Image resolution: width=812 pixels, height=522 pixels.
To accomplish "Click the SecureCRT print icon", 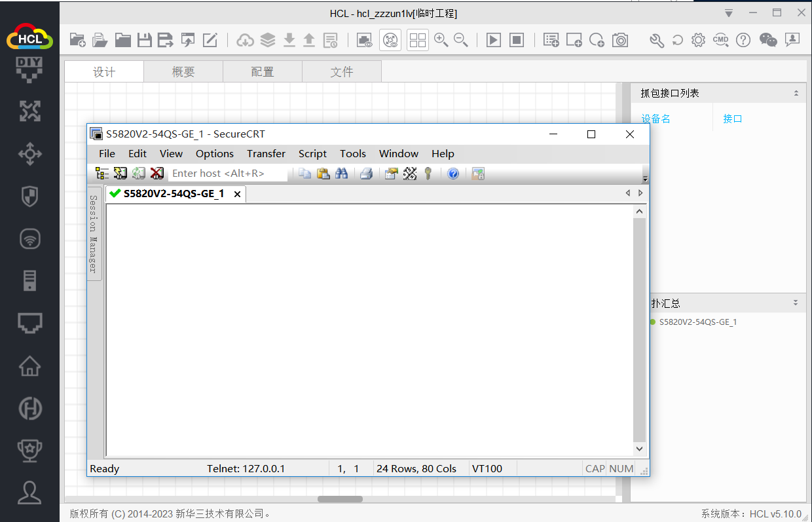I will click(366, 174).
